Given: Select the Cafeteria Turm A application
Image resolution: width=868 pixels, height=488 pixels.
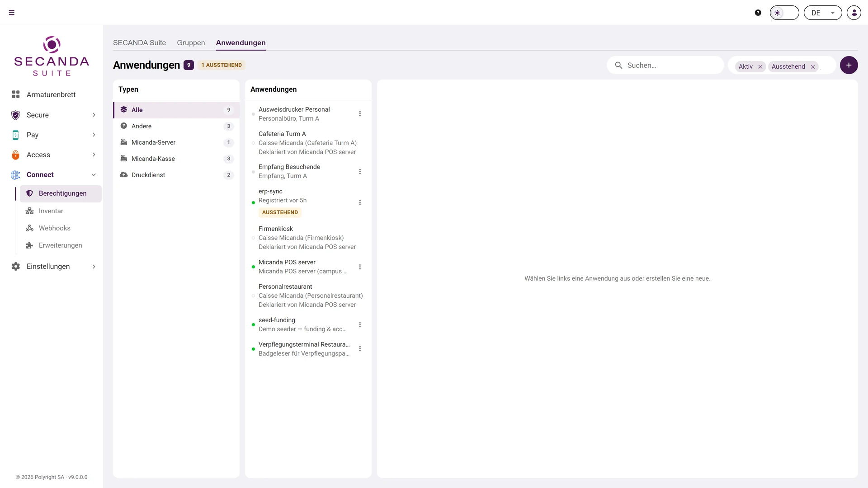Looking at the screenshot, I should pos(308,143).
